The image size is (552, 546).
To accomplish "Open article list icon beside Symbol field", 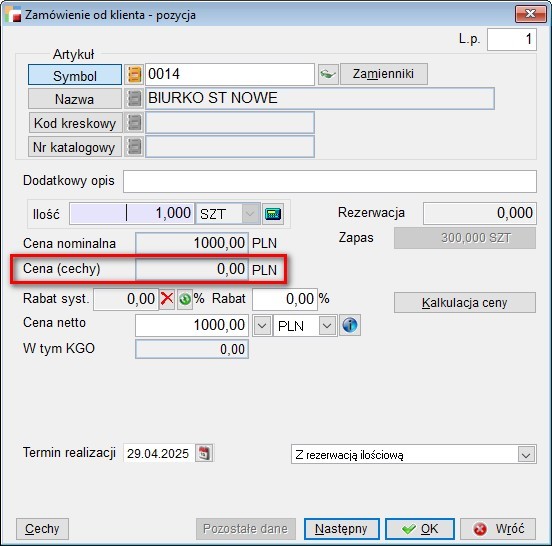I will (134, 74).
